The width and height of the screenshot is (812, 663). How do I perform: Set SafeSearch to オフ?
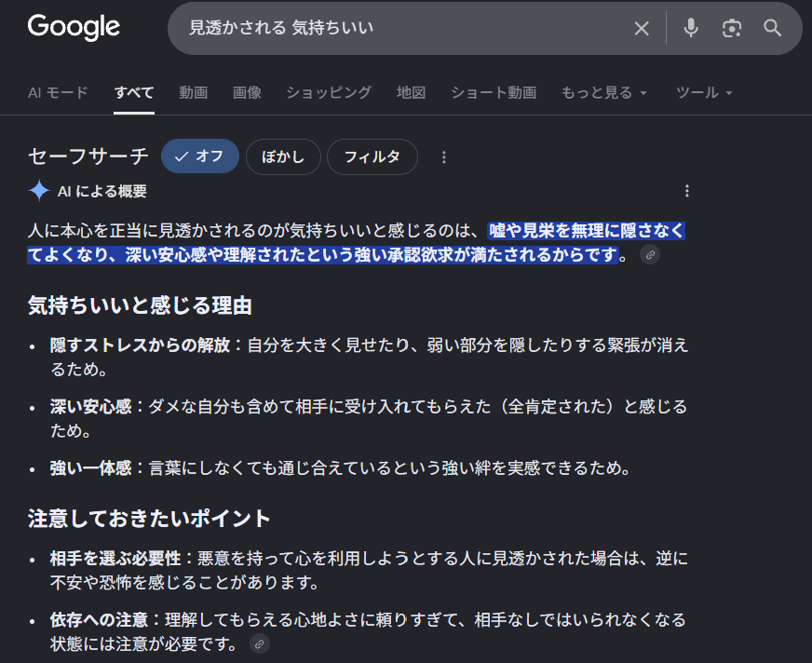click(200, 156)
